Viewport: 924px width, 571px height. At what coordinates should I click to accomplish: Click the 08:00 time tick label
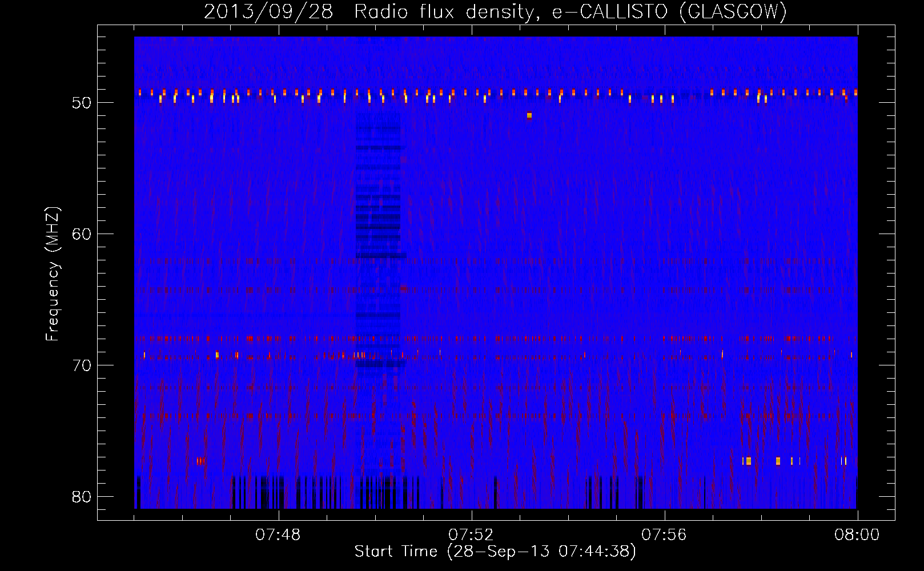(857, 535)
